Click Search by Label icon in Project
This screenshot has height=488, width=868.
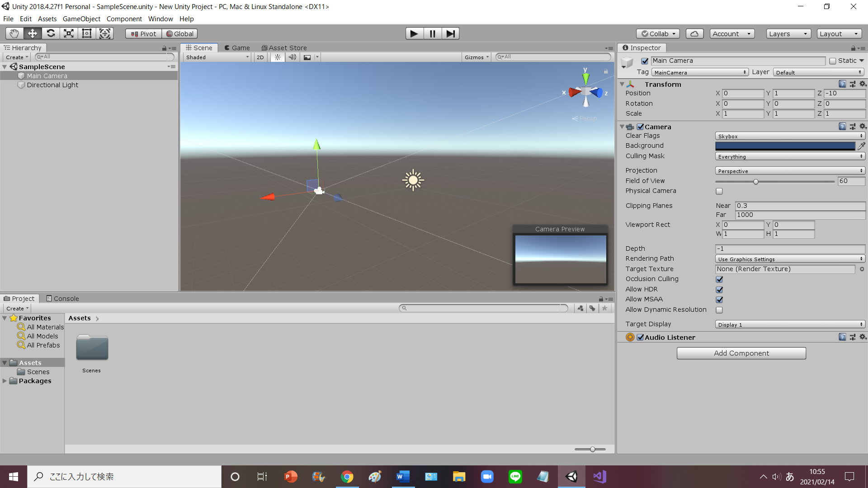coord(592,308)
